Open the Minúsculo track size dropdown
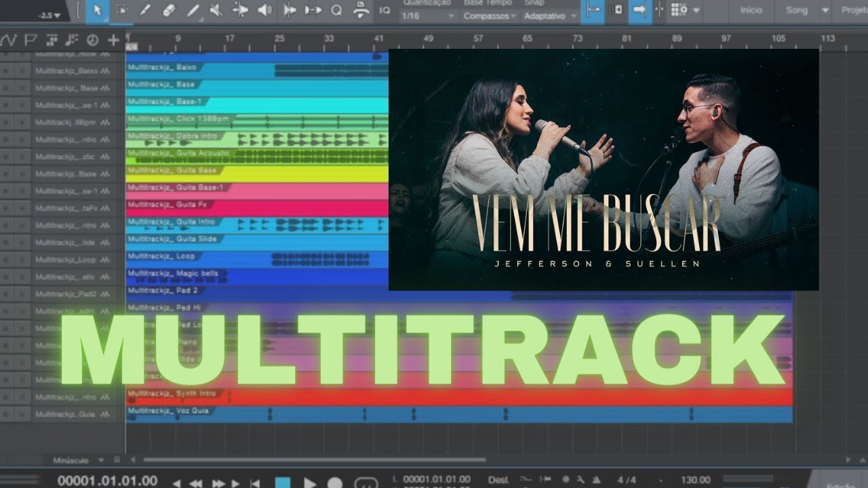 tap(78, 460)
